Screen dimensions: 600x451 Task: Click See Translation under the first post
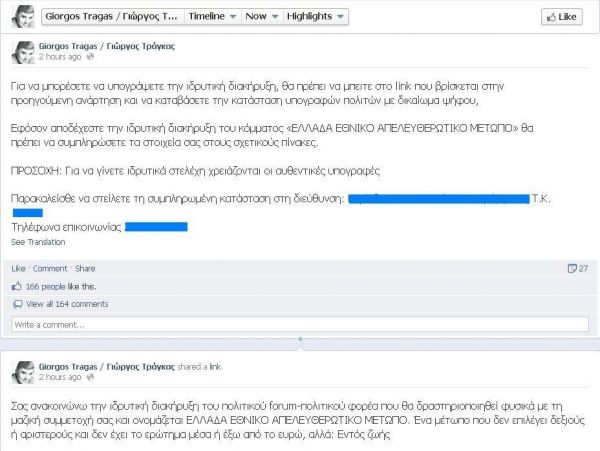38,242
